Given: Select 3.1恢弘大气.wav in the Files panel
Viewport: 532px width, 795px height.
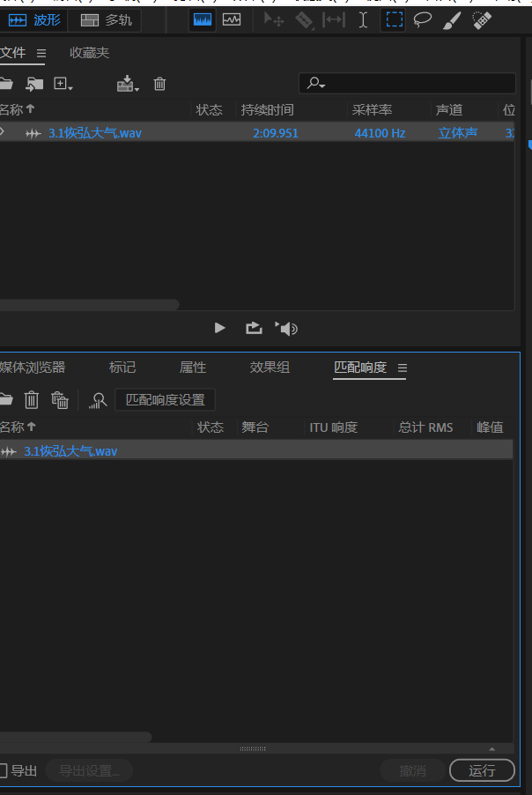Looking at the screenshot, I should tap(95, 133).
